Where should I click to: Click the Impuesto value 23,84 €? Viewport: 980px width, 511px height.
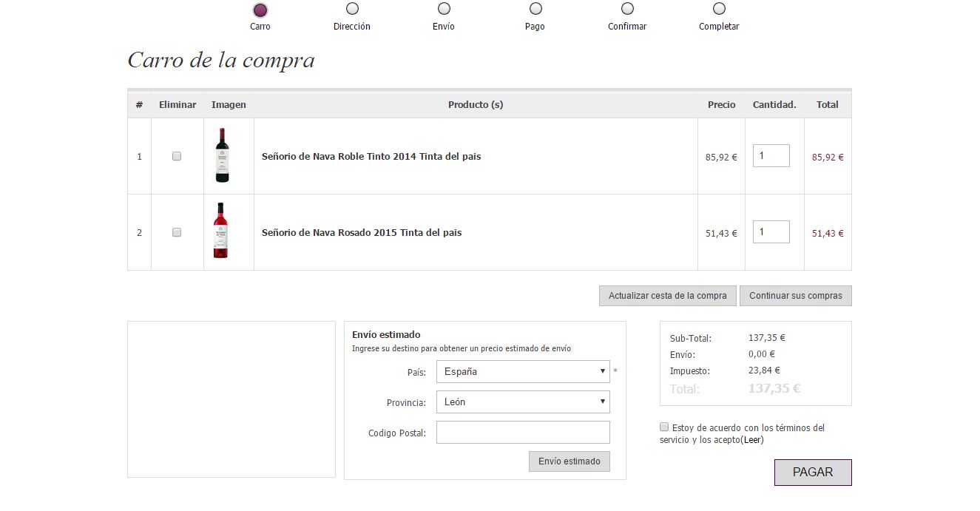(x=764, y=370)
